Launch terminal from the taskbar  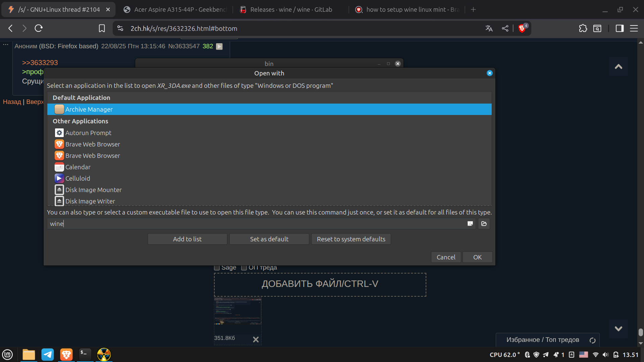pos(85,354)
